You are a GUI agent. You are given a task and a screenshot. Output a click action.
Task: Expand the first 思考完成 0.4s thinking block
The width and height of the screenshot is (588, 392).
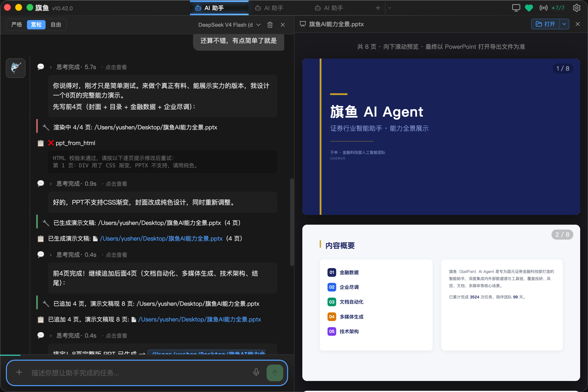(x=76, y=255)
